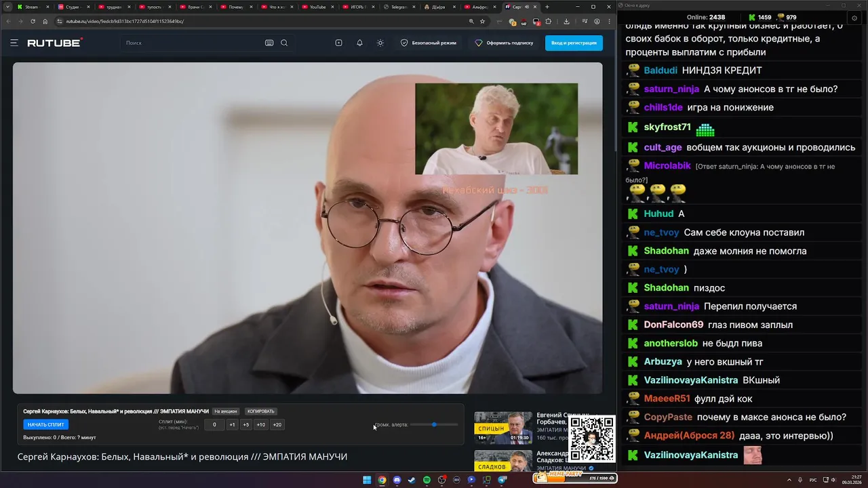Switch to the Stream tab

pyautogui.click(x=33, y=7)
